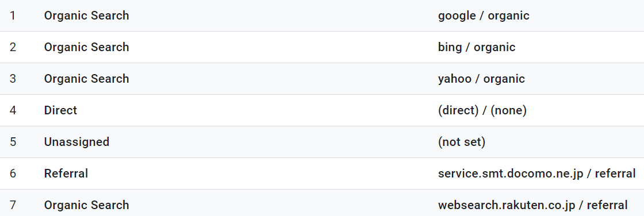Click "Organic Search" in the google row
This screenshot has height=216, width=644.
tap(86, 16)
